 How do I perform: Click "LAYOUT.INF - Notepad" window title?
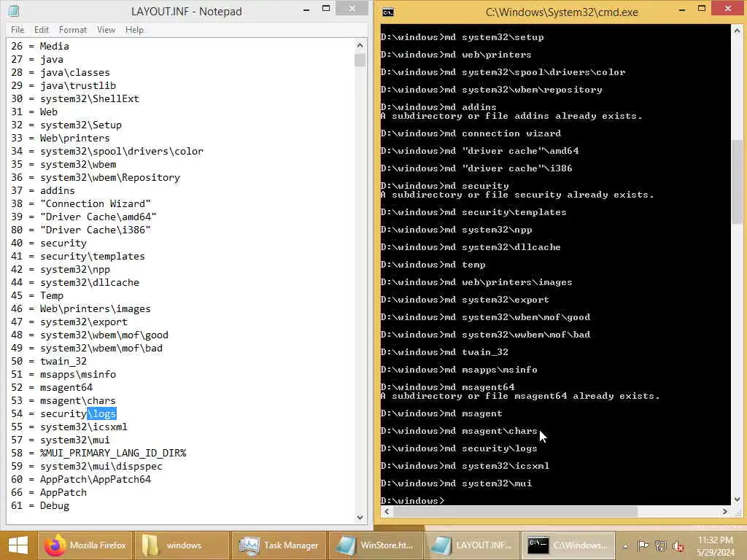tap(186, 12)
